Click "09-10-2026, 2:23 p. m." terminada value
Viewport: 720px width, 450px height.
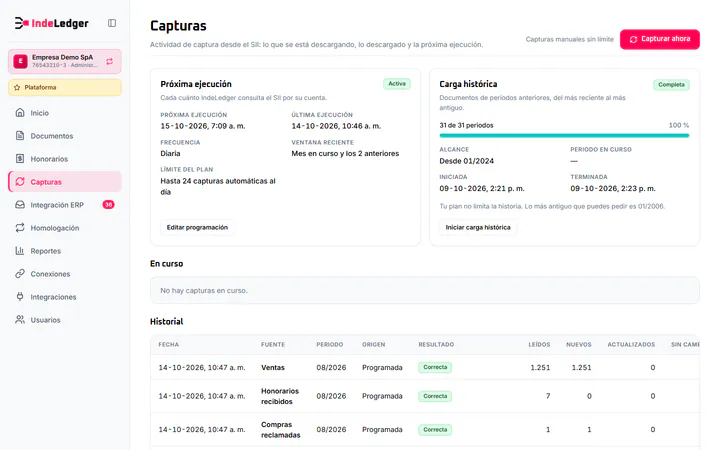click(x=613, y=188)
